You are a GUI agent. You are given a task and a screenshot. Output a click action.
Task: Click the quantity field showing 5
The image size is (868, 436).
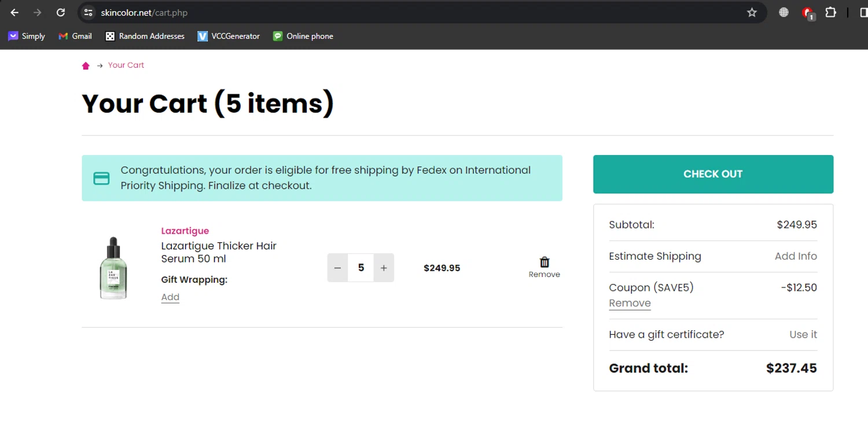361,268
